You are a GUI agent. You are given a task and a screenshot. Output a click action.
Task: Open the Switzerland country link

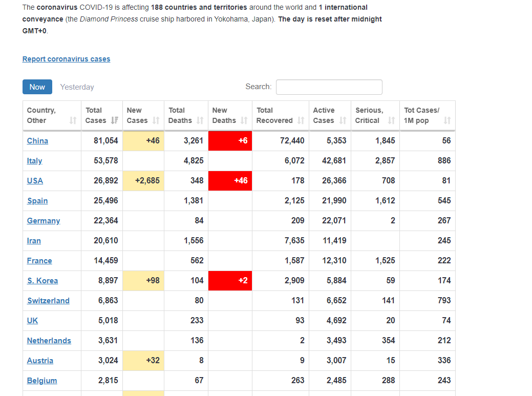[48, 301]
